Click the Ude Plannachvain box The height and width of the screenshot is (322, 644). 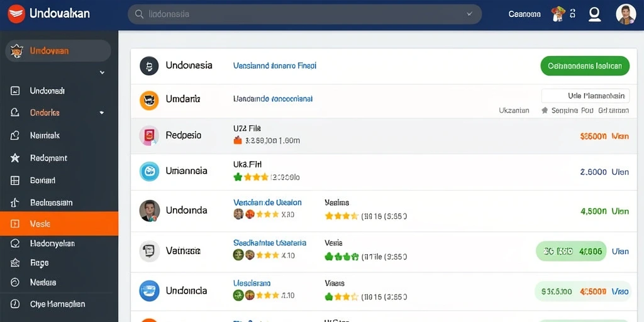pyautogui.click(x=586, y=96)
